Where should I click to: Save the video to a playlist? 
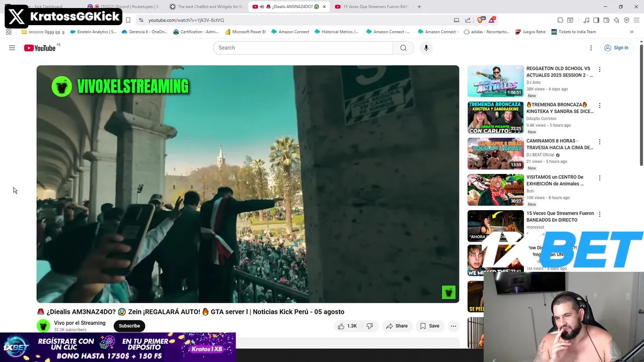pyautogui.click(x=430, y=326)
